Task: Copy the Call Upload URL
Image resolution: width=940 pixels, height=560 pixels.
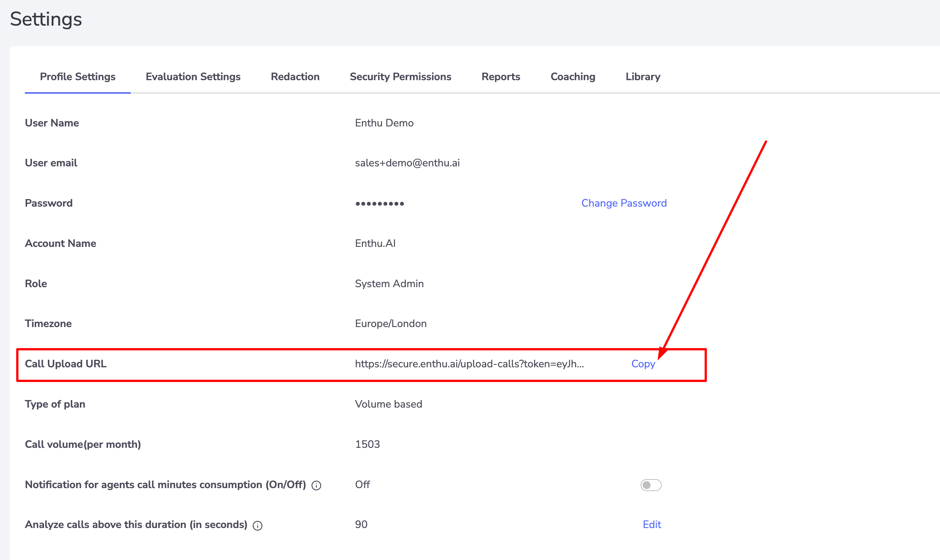Action: click(643, 364)
